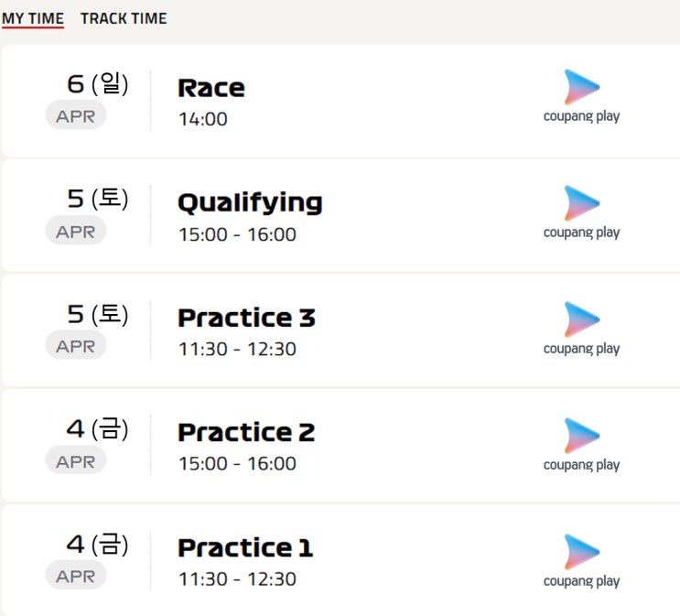Image resolution: width=680 pixels, height=616 pixels.
Task: Switch to the MY TIME tab
Action: tap(33, 18)
